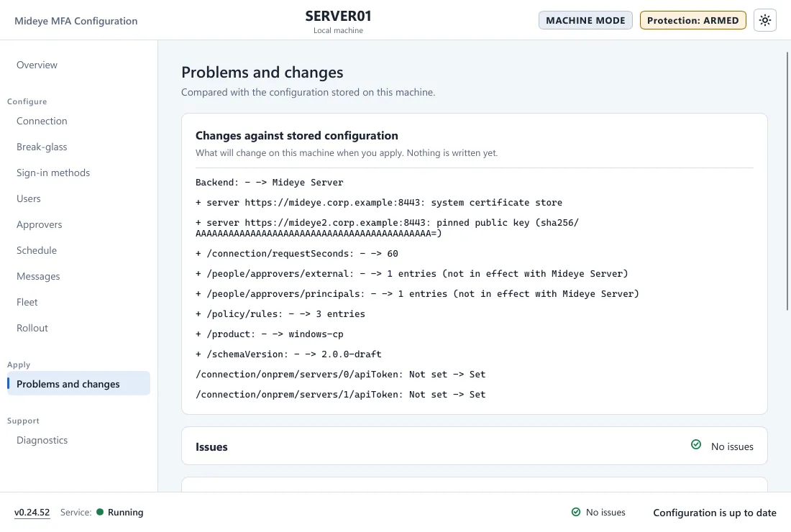Click the /product windows-cp line
Image resolution: width=791 pixels, height=532 pixels.
point(270,334)
